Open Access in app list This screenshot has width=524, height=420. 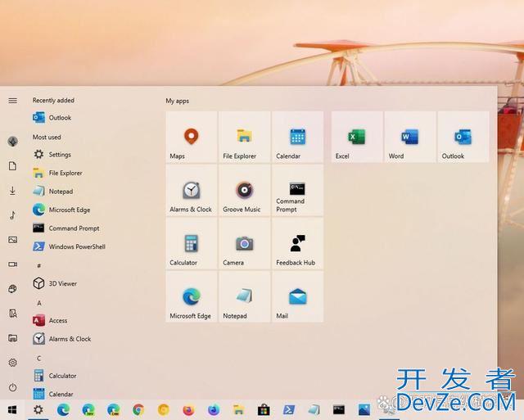point(50,320)
